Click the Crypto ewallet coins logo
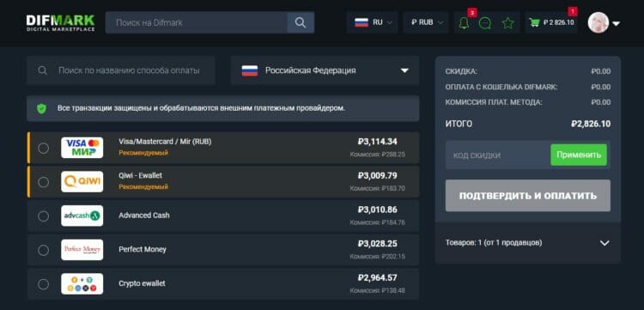644x310 pixels. tap(82, 283)
